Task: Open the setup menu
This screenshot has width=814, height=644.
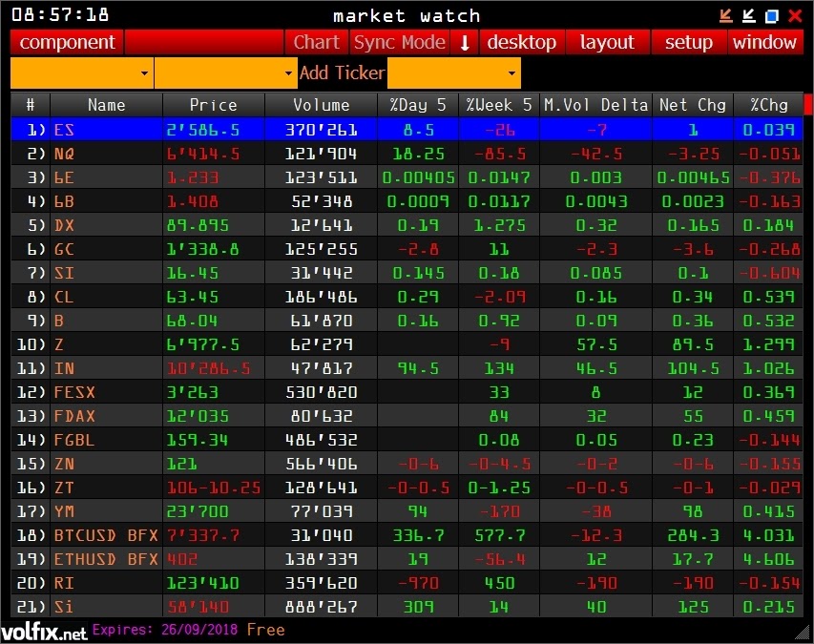Action: [x=688, y=42]
